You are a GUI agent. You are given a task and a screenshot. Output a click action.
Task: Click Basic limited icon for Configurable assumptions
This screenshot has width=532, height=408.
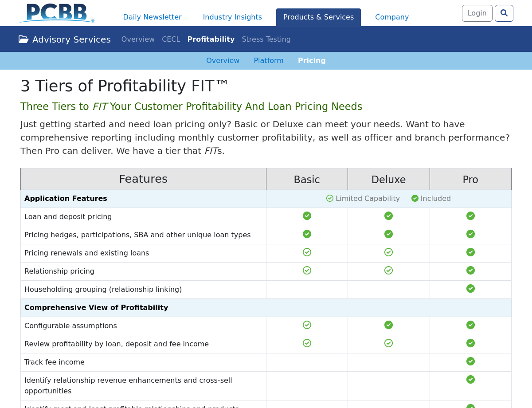tap(307, 325)
